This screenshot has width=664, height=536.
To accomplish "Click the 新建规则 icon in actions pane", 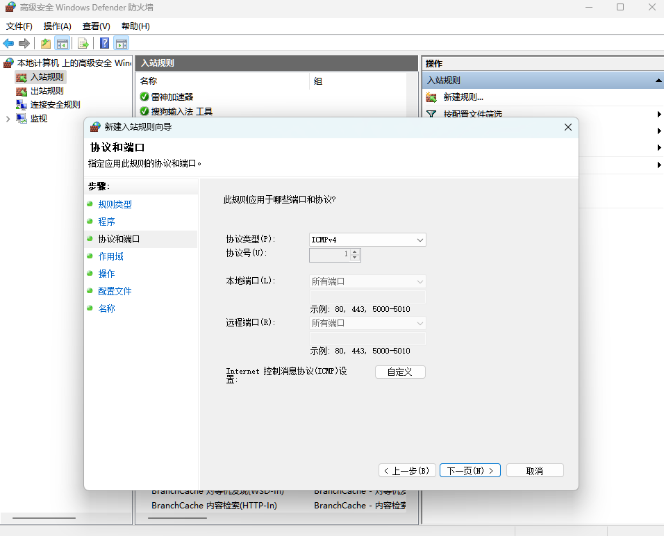I will coord(432,97).
